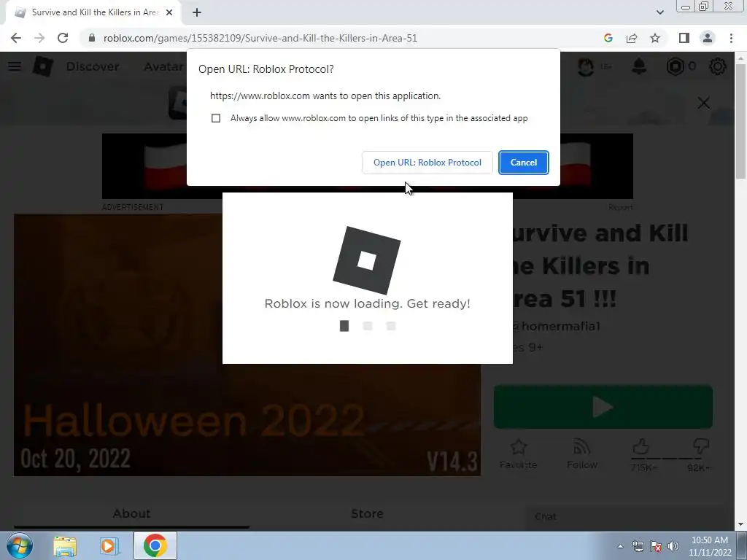747x560 pixels.
Task: Click the Robux currency icon
Action: (x=675, y=66)
